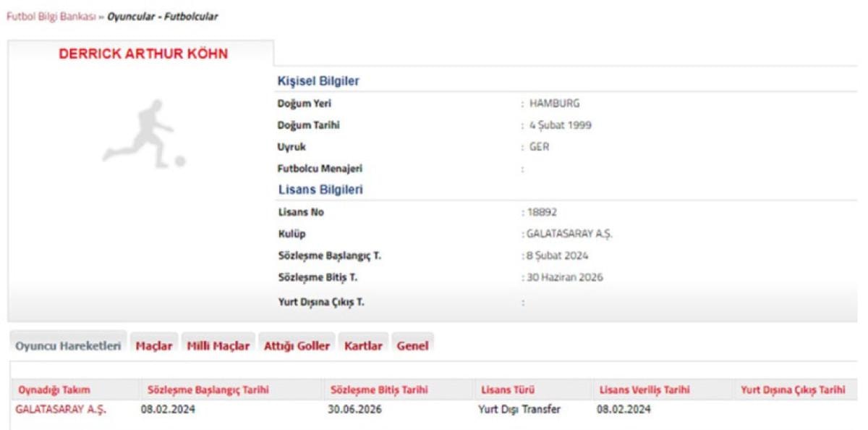Click the player silhouette placeholder image

click(144, 135)
